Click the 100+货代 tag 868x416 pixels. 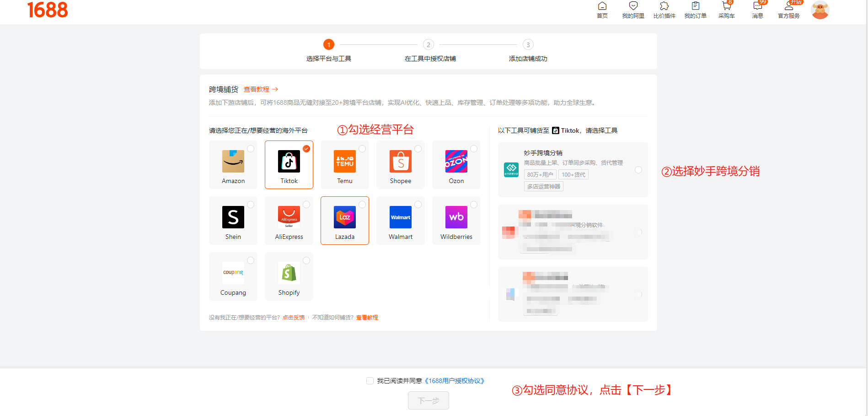573,174
